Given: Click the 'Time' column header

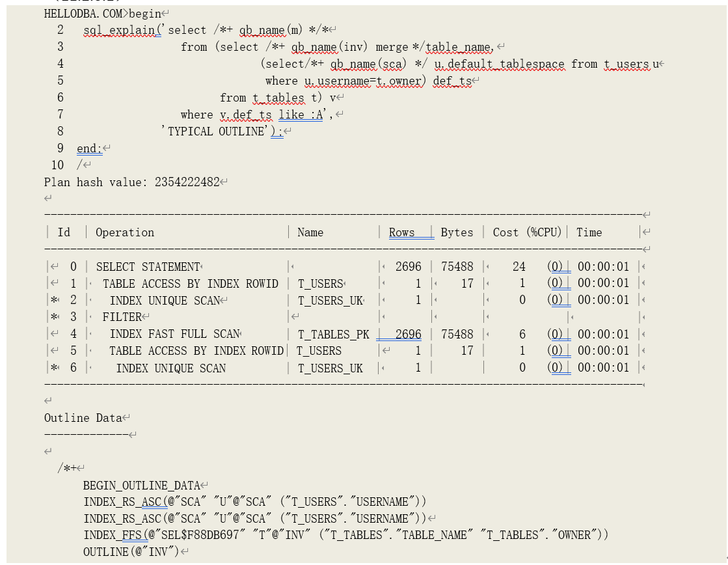Looking at the screenshot, I should (589, 232).
